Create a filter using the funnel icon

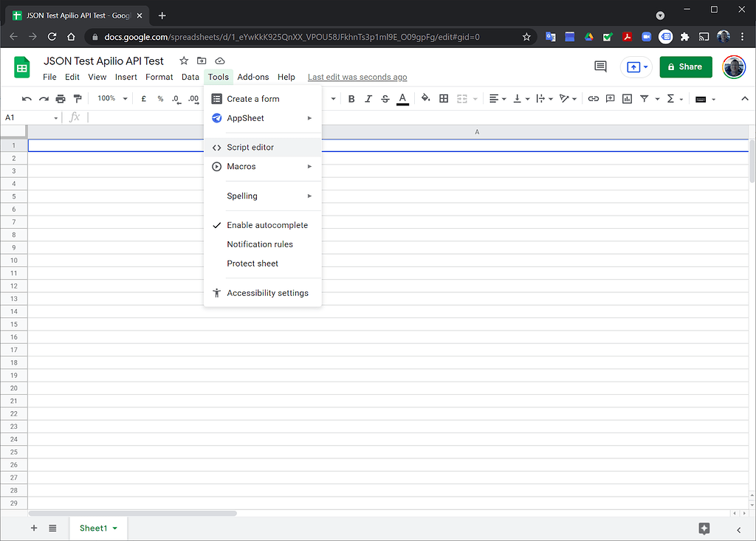[643, 98]
